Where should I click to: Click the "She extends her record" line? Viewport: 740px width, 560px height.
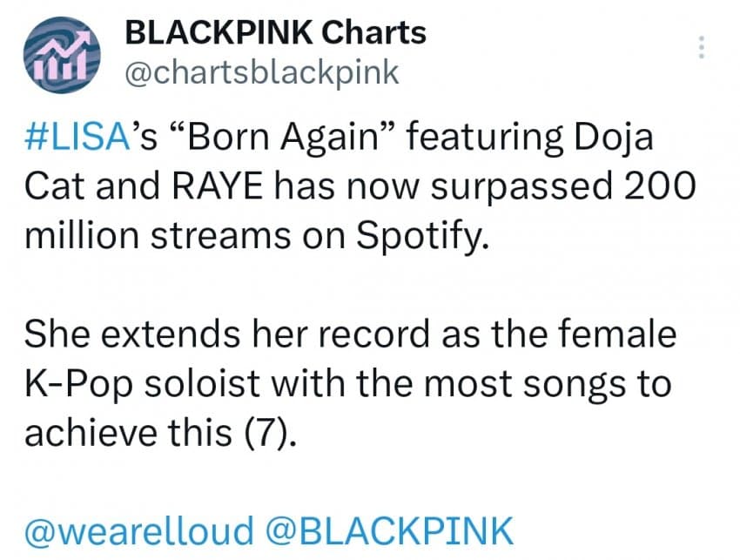(227, 334)
